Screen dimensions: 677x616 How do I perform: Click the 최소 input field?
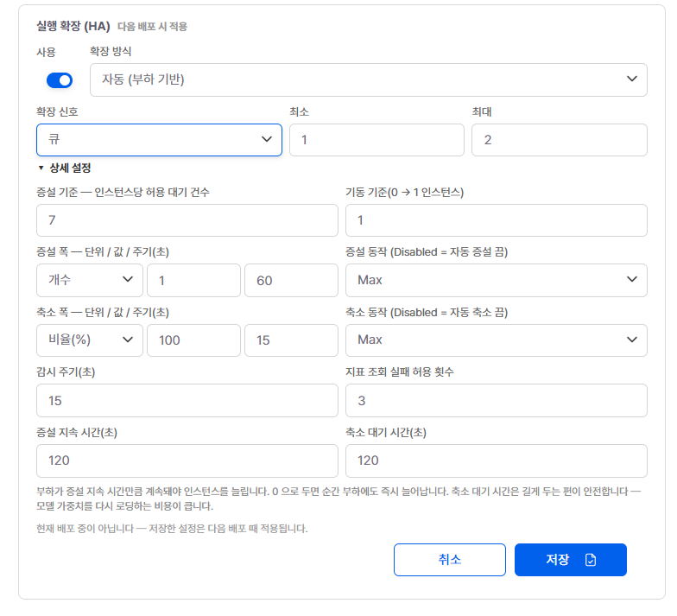pos(376,140)
